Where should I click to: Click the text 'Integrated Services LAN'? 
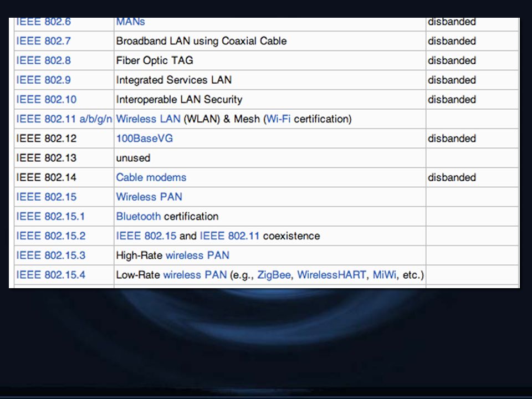(173, 80)
